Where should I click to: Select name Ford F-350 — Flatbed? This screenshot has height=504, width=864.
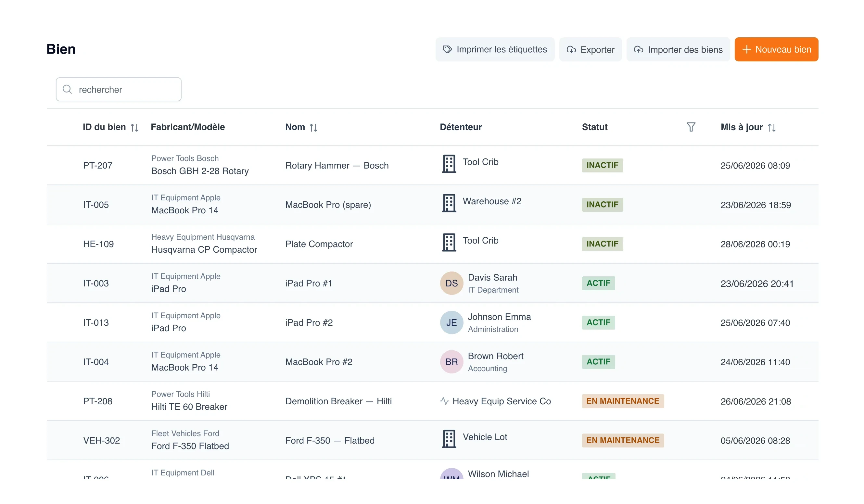click(330, 441)
